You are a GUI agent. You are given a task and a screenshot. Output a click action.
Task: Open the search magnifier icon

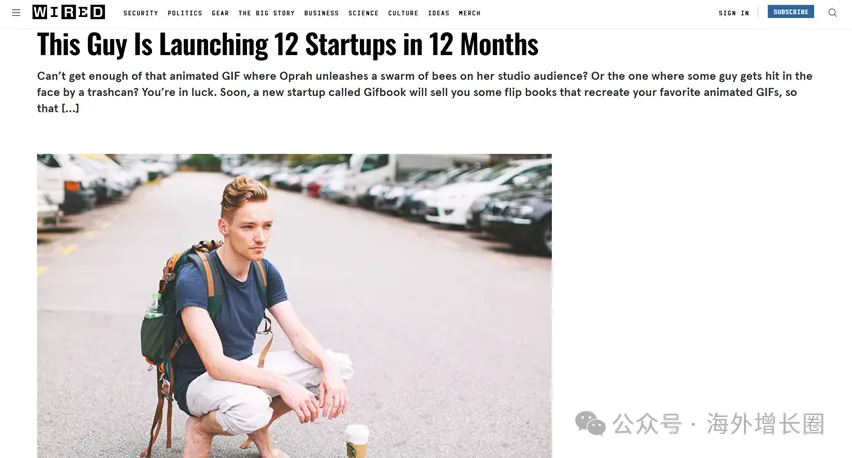pyautogui.click(x=832, y=12)
